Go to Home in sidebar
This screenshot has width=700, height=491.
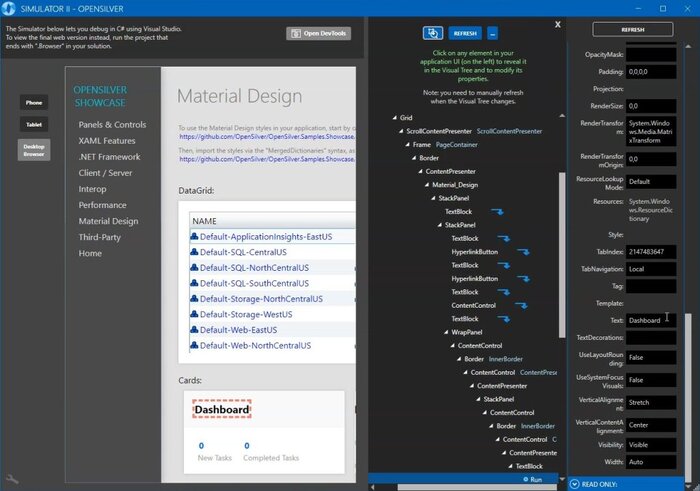click(x=90, y=253)
